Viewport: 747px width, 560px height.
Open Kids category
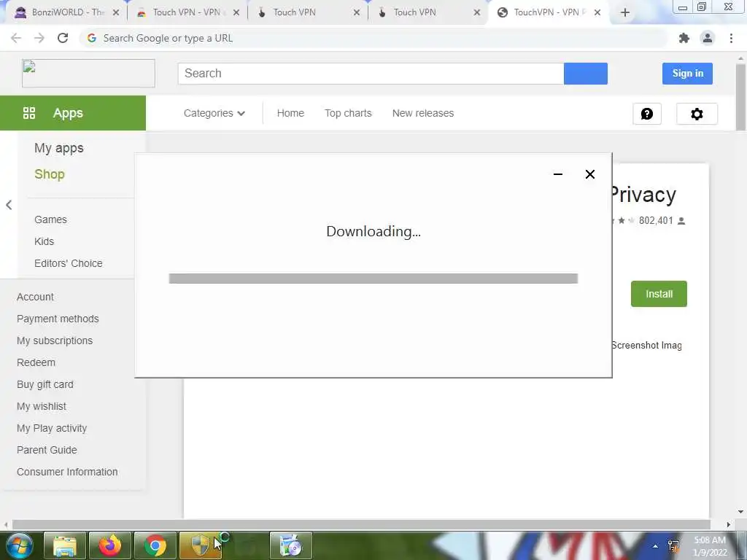(x=44, y=241)
